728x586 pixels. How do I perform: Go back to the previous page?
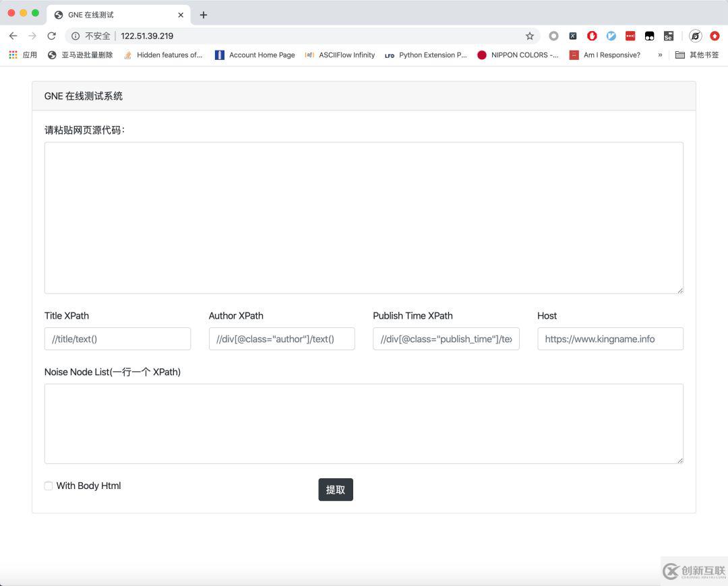[13, 36]
